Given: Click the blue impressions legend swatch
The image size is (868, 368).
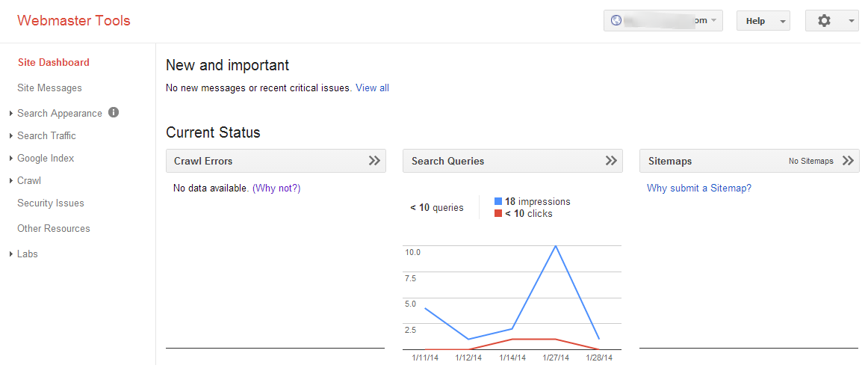Looking at the screenshot, I should (x=498, y=202).
